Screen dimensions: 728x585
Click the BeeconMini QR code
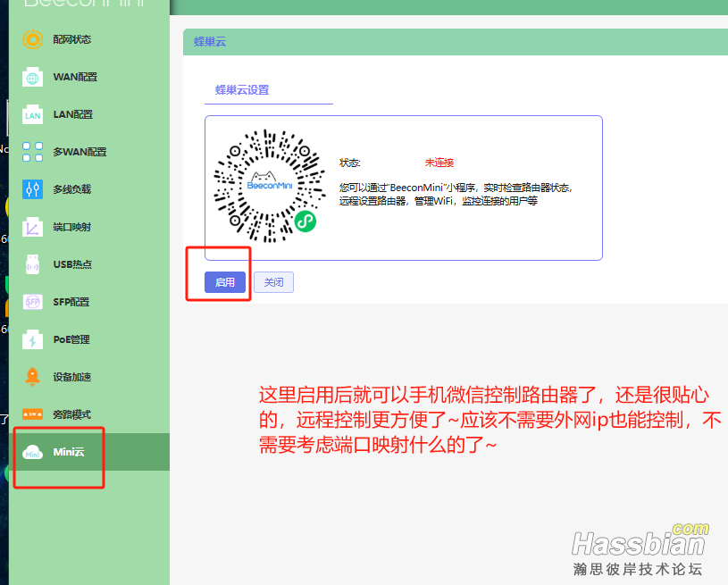269,186
